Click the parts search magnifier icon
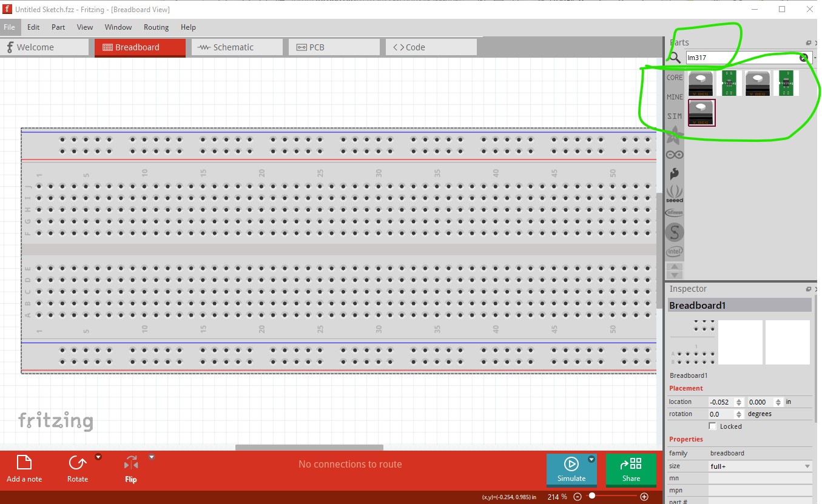The height and width of the screenshot is (504, 822). 675,58
